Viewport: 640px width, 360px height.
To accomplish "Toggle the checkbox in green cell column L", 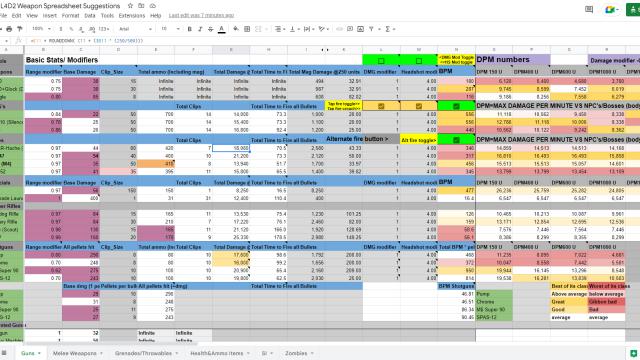I will coord(381,61).
